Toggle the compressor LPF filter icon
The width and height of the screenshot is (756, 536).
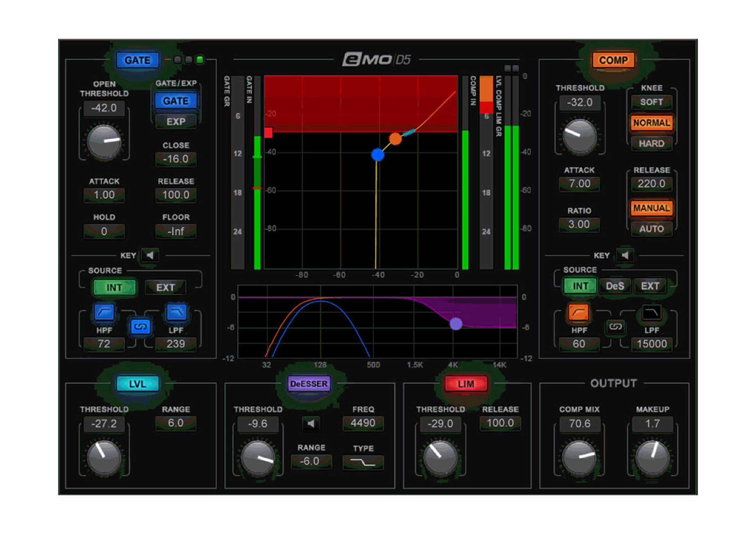(651, 312)
